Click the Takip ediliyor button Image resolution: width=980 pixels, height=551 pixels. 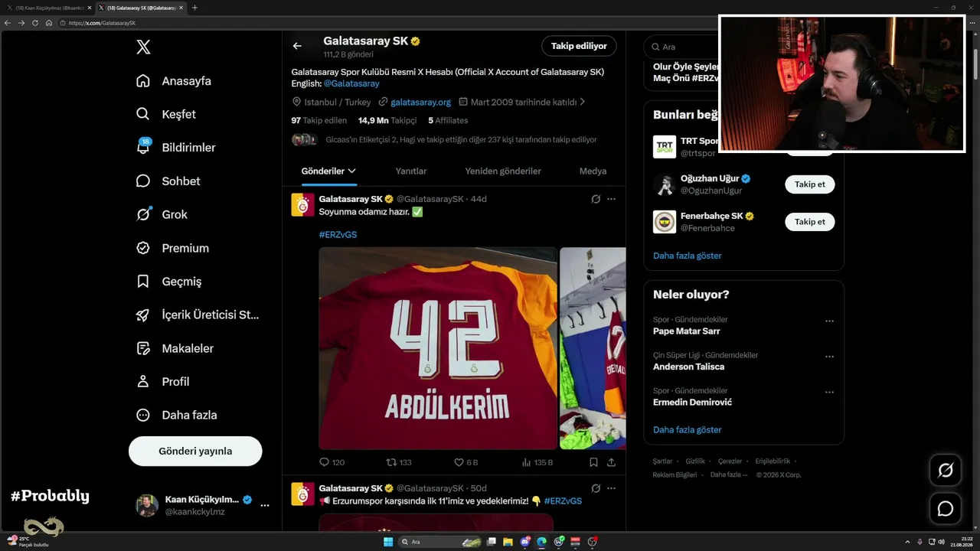(579, 46)
